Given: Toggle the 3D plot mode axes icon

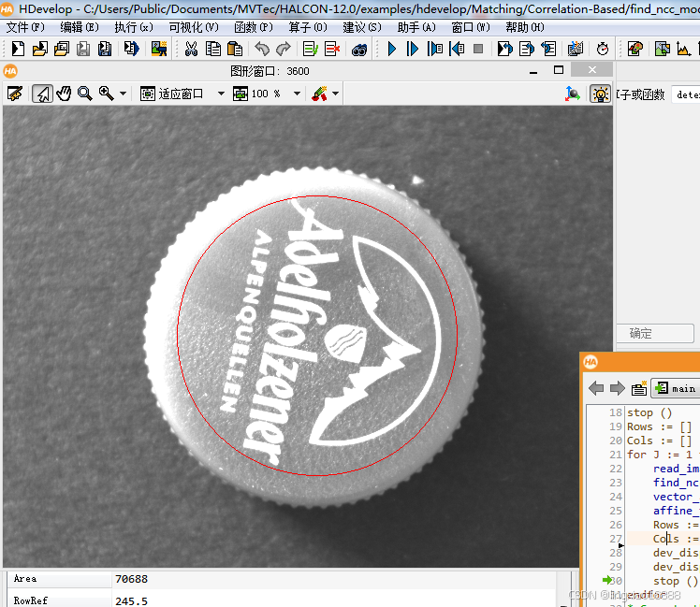Looking at the screenshot, I should coord(573,94).
